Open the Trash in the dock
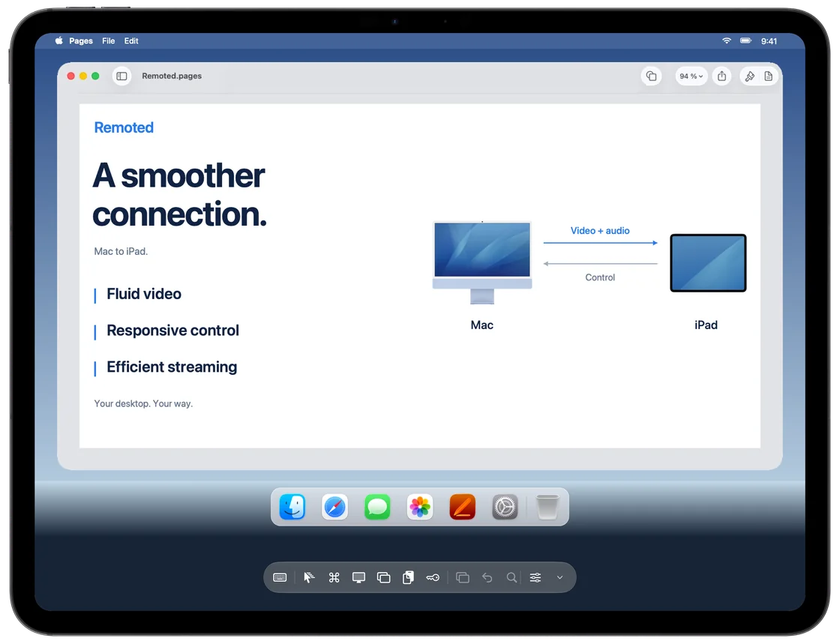Viewport: 840px width, 644px height. tap(547, 506)
